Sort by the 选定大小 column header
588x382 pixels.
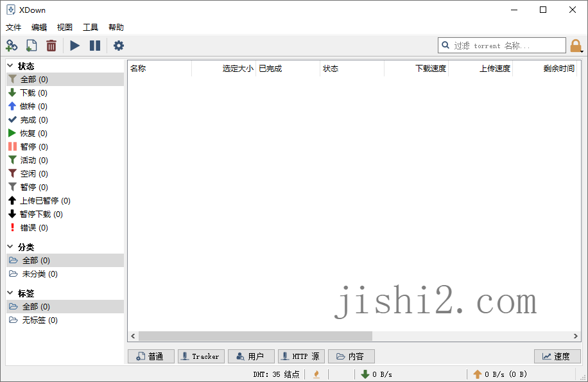224,68
